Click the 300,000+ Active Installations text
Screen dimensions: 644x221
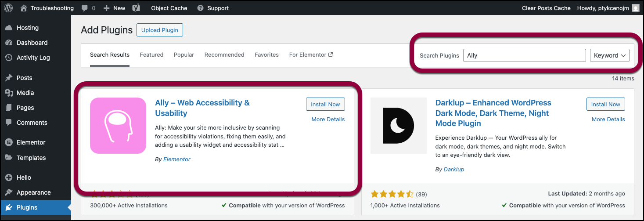point(129,205)
